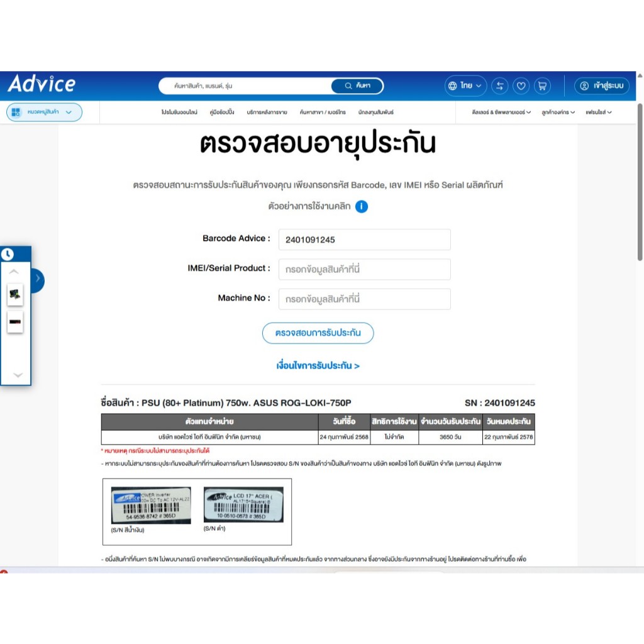Click the ตรวจสอบการรับประกัน button
644x644 pixels.
coord(318,333)
